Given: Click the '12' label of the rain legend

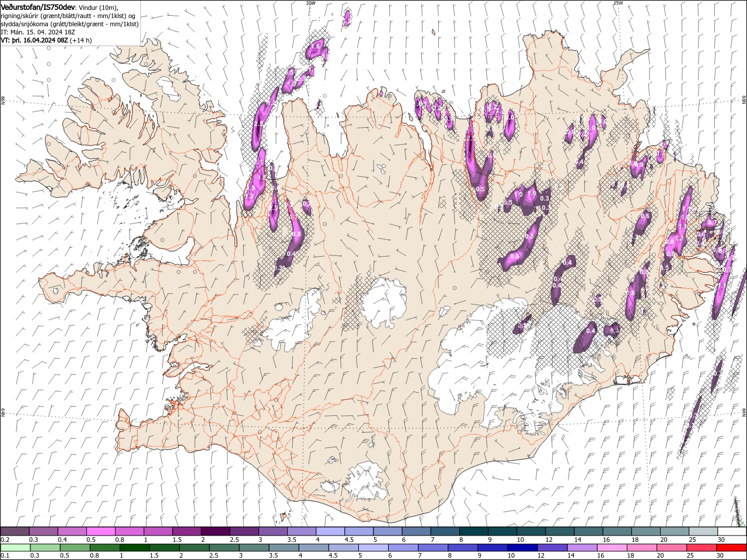Looking at the screenshot, I should click(x=540, y=556).
